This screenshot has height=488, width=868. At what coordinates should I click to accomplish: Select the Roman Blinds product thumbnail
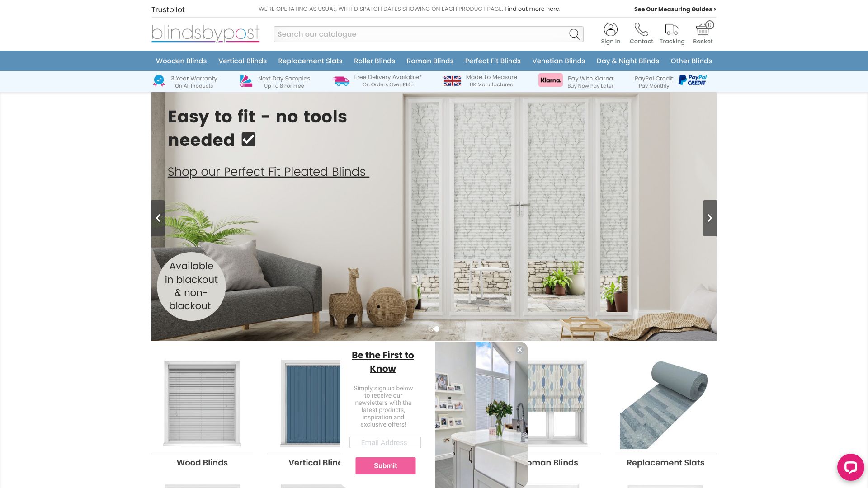pos(550,404)
